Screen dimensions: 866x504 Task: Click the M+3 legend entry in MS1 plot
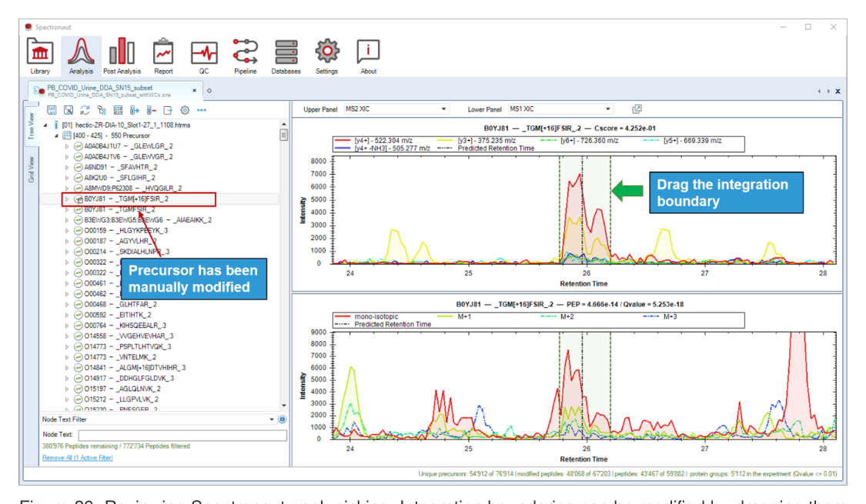660,316
